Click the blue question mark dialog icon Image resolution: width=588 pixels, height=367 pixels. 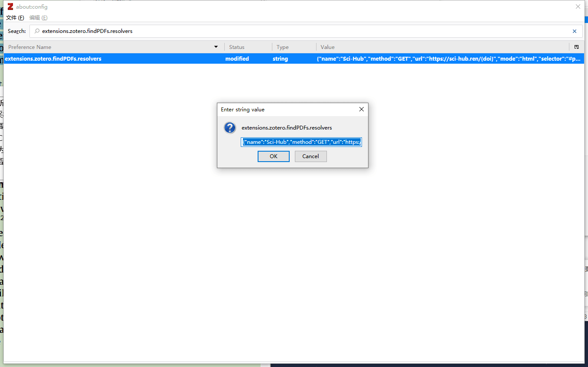coord(230,128)
